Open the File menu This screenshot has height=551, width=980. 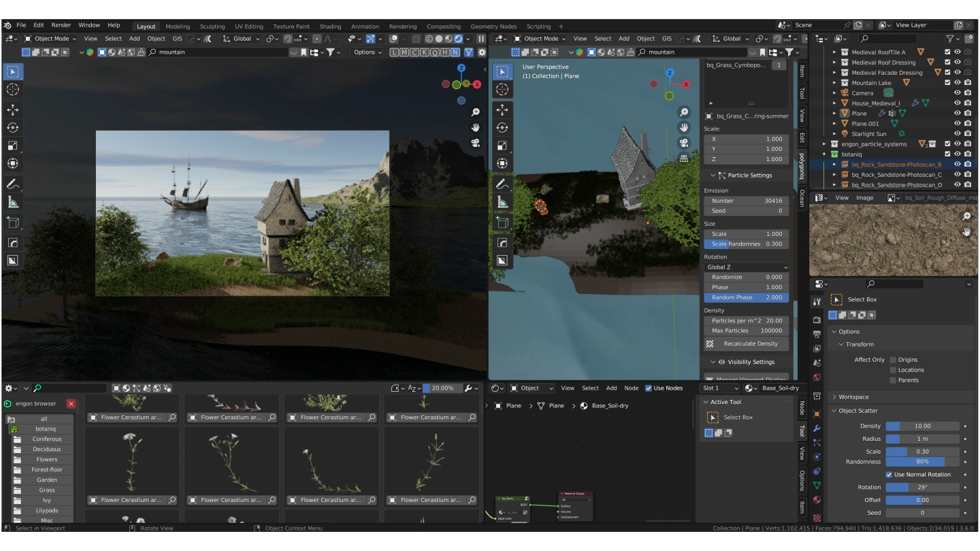(x=21, y=25)
